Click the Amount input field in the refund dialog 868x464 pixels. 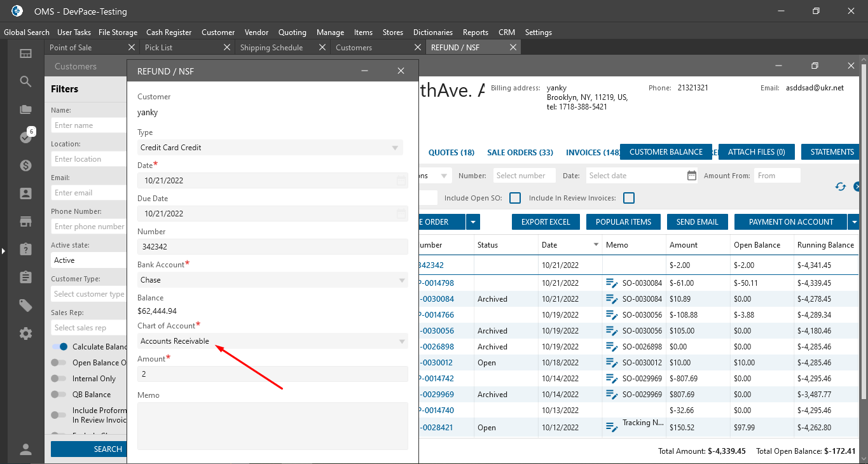click(x=272, y=374)
